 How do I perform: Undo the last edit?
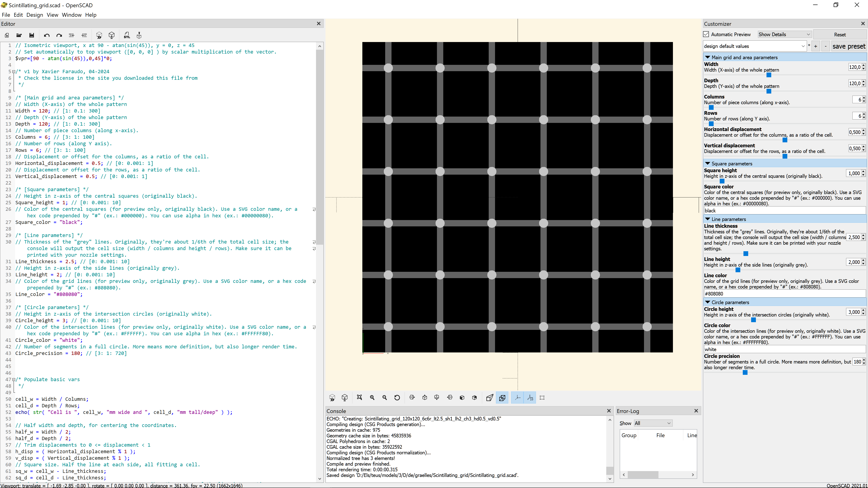[47, 35]
